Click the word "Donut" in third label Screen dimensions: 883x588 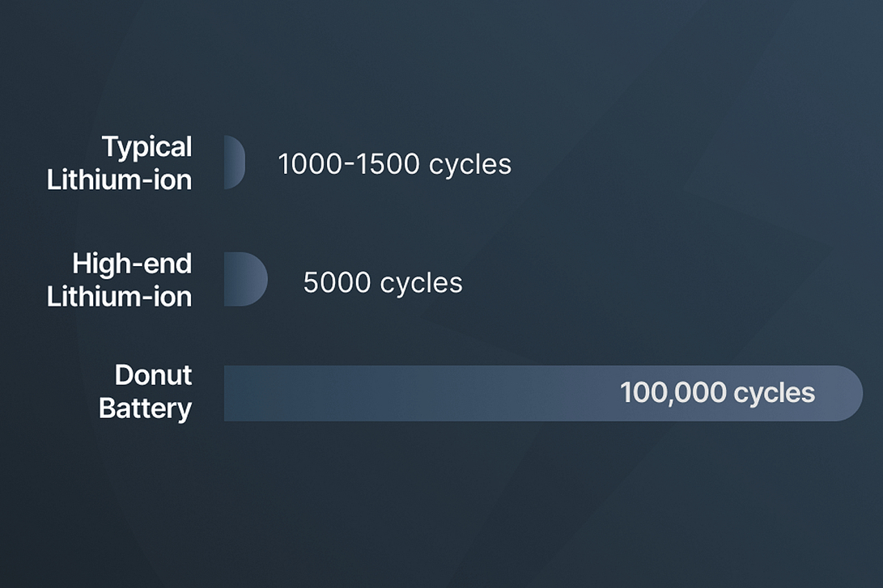pos(153,375)
